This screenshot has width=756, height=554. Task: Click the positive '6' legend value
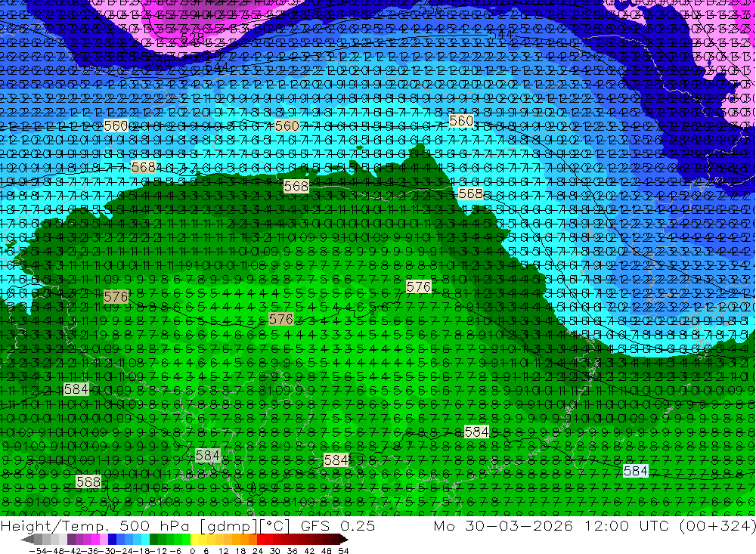pyautogui.click(x=206, y=551)
